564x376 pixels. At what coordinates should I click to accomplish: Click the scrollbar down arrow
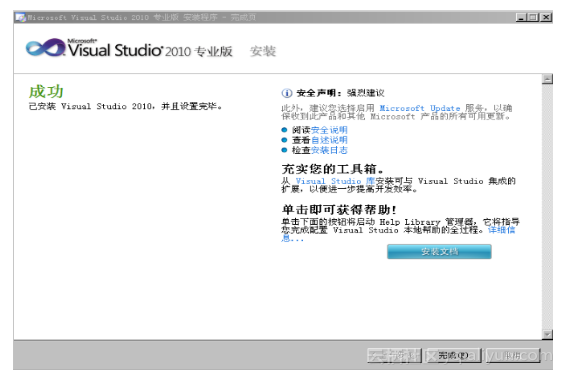coord(547,334)
